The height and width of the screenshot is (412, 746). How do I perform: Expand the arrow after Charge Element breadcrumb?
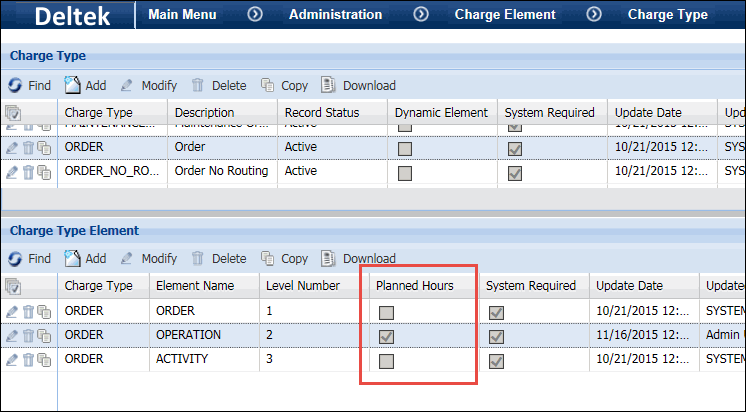595,14
